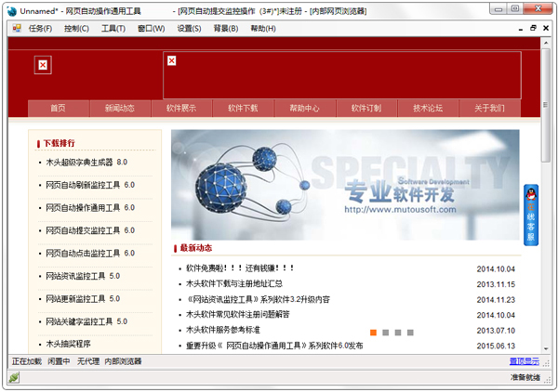Select the orange banner slide indicator
The image size is (558, 392).
pyautogui.click(x=373, y=332)
